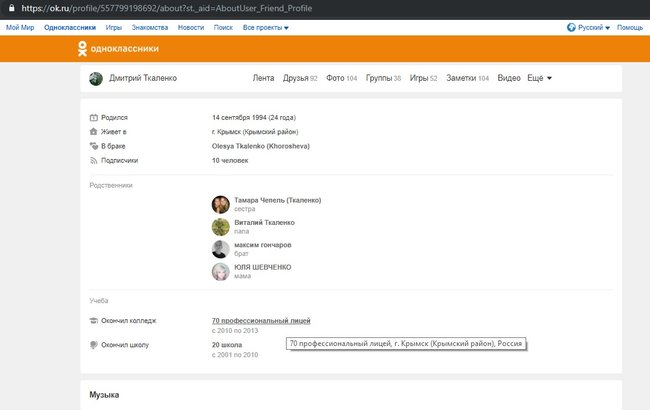Click the browser address bar URL

(167, 8)
